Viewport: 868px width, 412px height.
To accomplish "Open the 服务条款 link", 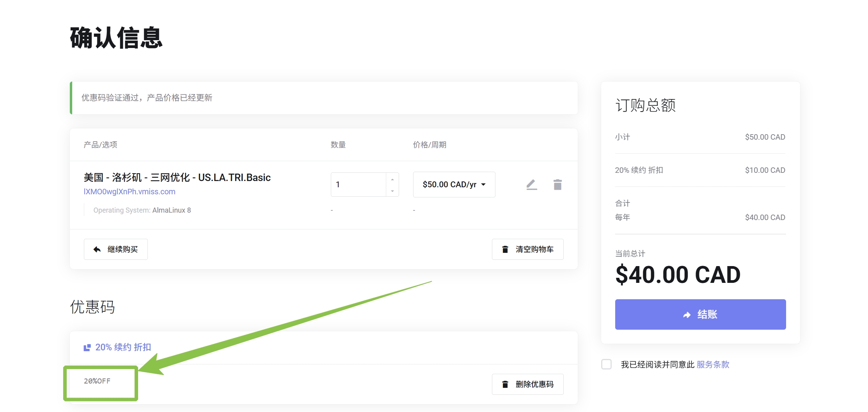I will click(713, 364).
